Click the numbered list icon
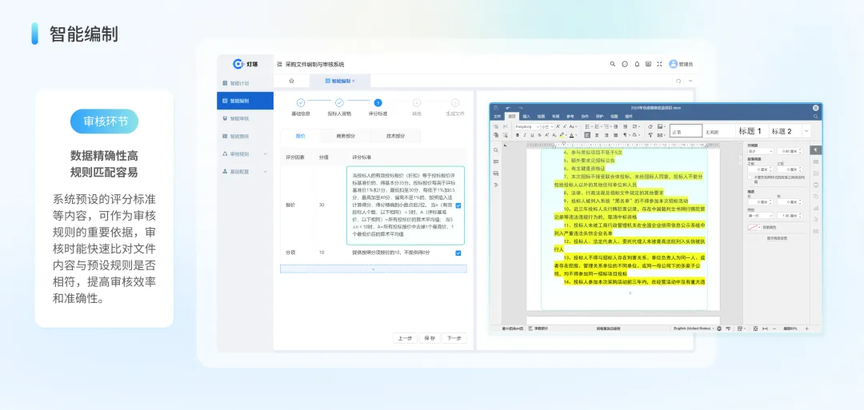This screenshot has width=864, height=410. (597, 126)
